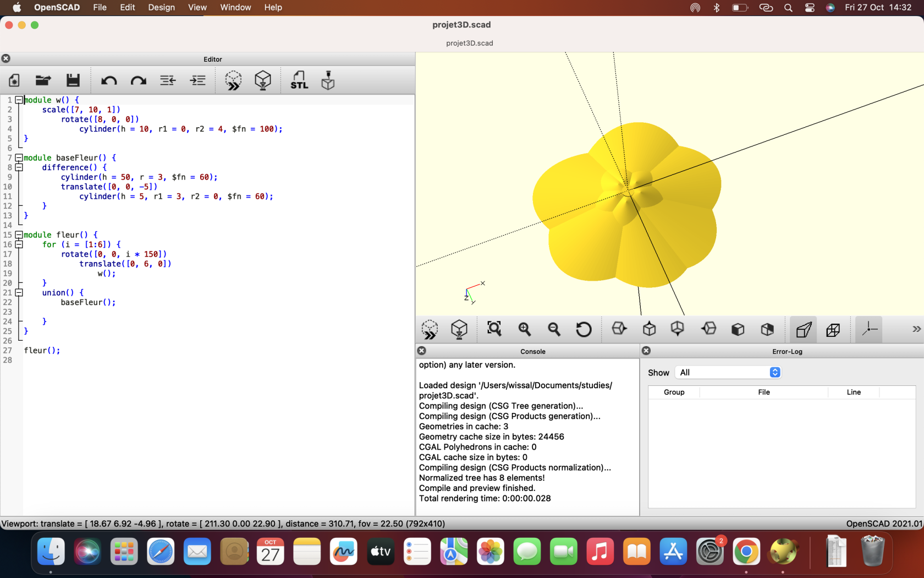This screenshot has width=924, height=578.
Task: Redo the edit in editor toolbar
Action: (x=139, y=80)
